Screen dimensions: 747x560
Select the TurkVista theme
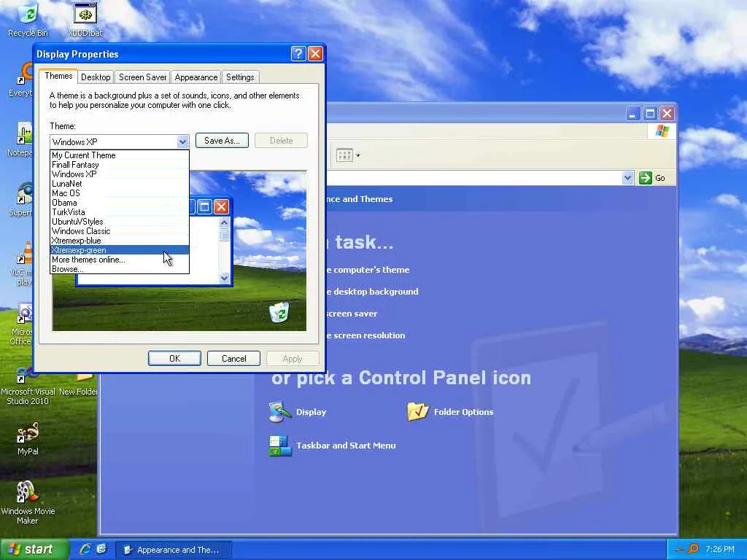click(120, 212)
